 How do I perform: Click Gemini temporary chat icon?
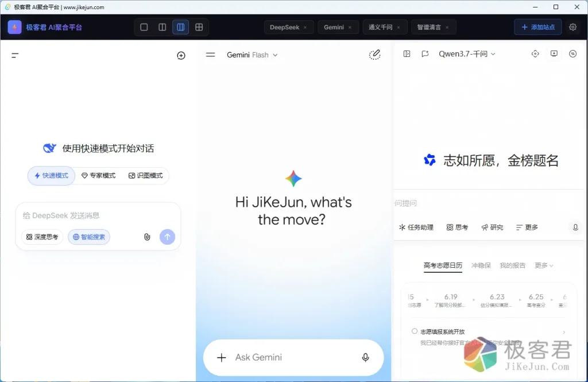(x=374, y=55)
